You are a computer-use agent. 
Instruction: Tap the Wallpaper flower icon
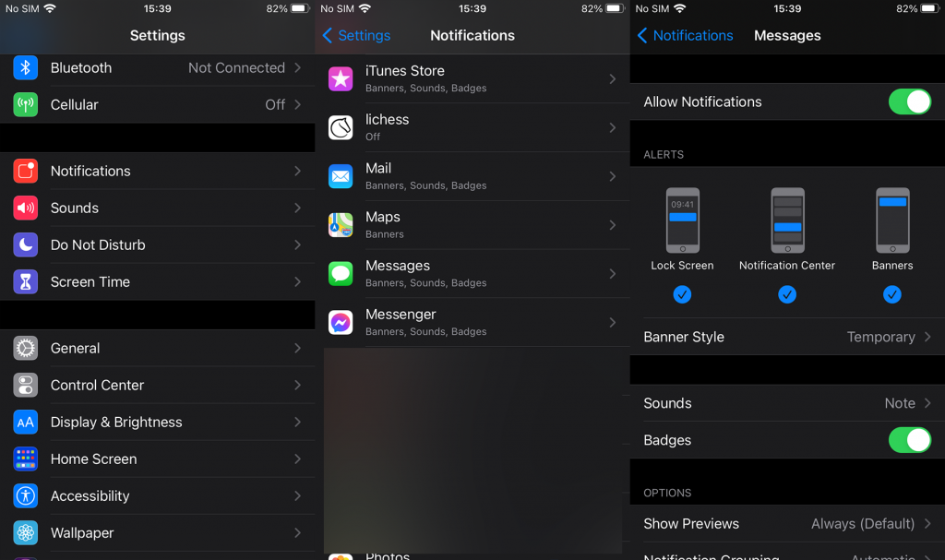point(25,533)
